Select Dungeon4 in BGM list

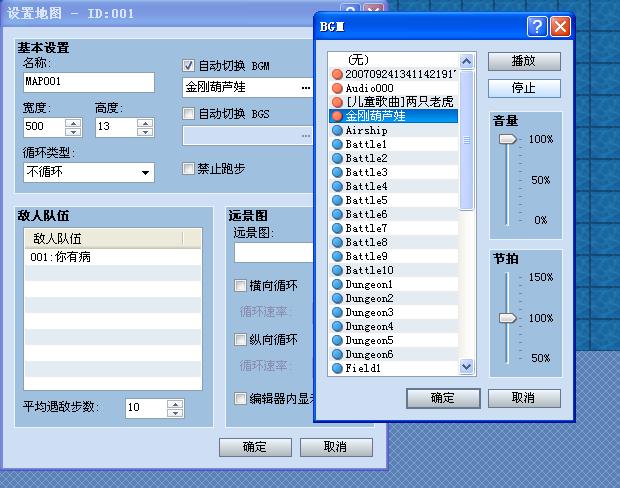coord(393,326)
